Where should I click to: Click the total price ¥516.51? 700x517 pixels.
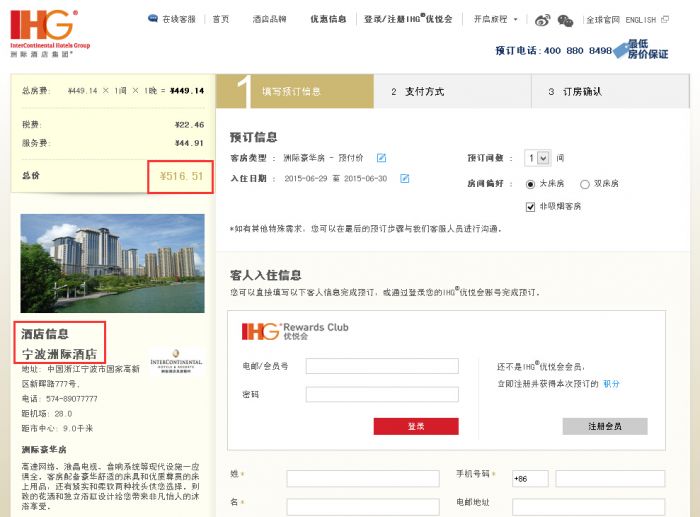point(181,176)
